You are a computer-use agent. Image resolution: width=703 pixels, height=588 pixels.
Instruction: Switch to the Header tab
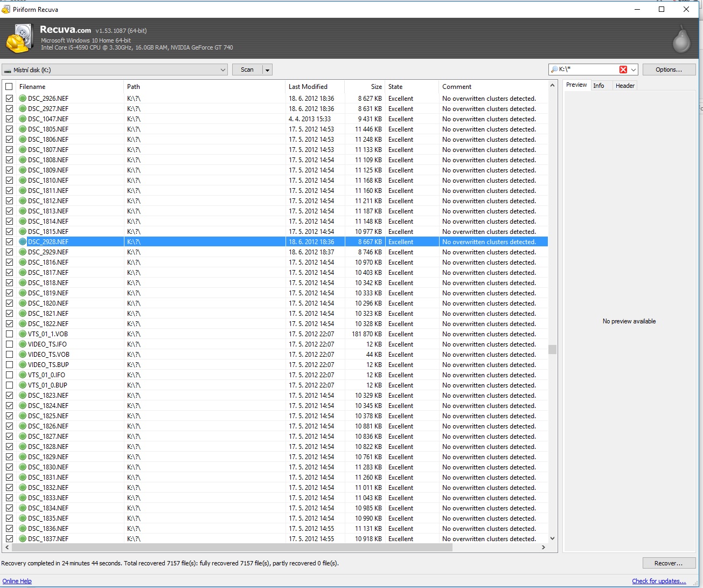[625, 86]
